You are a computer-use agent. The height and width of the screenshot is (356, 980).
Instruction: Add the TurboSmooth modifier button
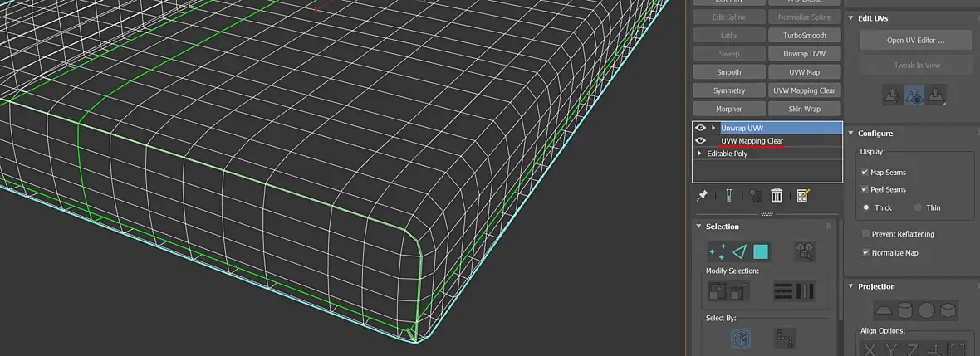[805, 36]
